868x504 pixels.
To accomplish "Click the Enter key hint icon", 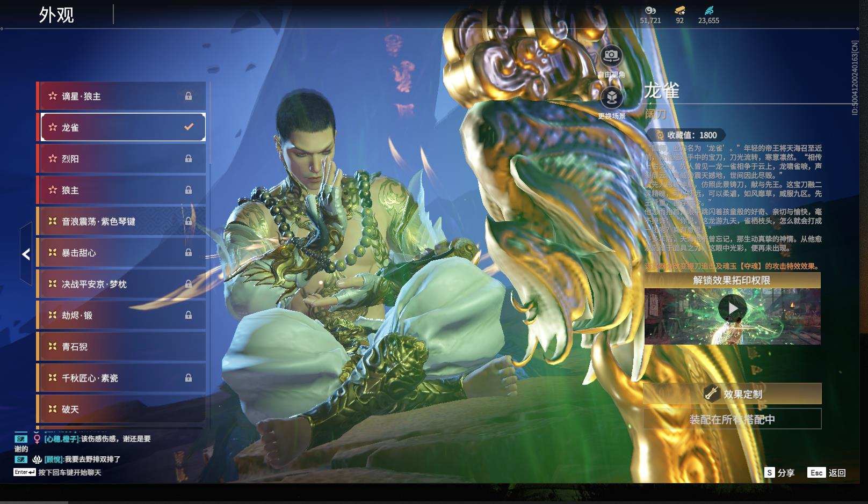I will [25, 472].
